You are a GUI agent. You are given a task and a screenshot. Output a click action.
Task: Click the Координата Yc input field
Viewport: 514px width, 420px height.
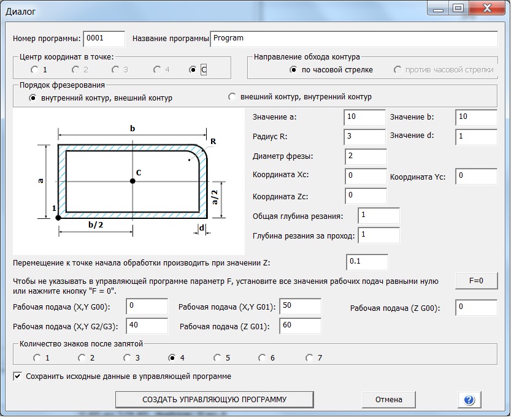pyautogui.click(x=477, y=177)
